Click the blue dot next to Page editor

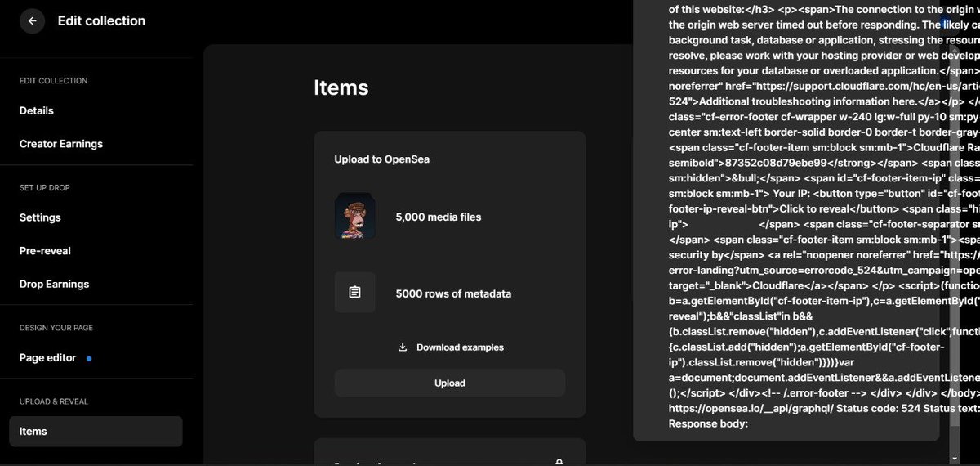[89, 358]
